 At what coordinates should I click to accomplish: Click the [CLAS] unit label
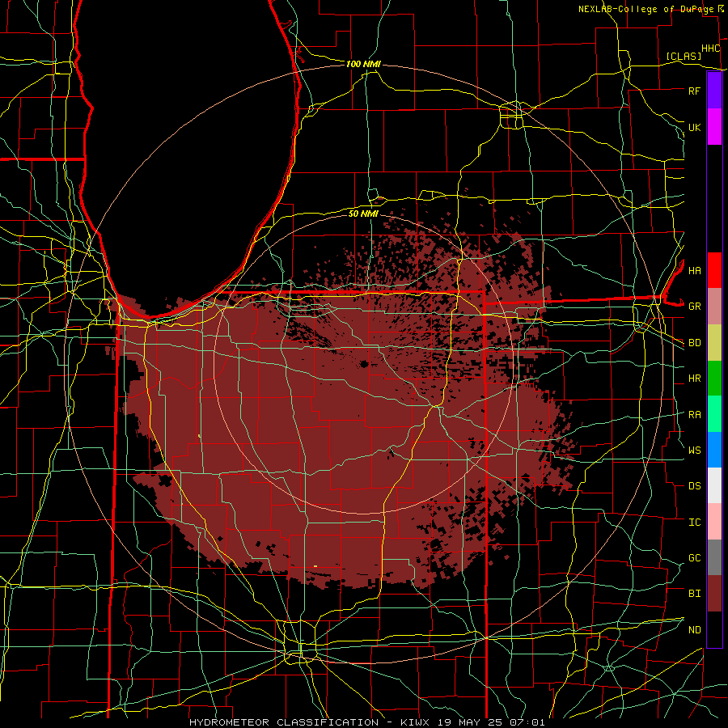684,56
